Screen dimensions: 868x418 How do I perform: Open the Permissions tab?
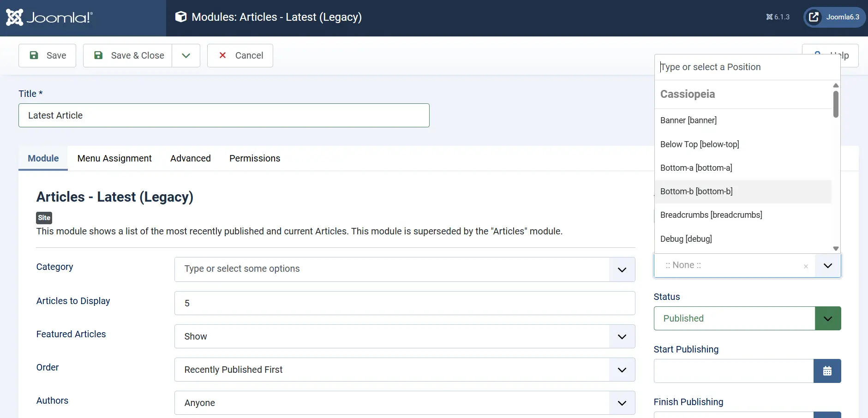point(255,158)
